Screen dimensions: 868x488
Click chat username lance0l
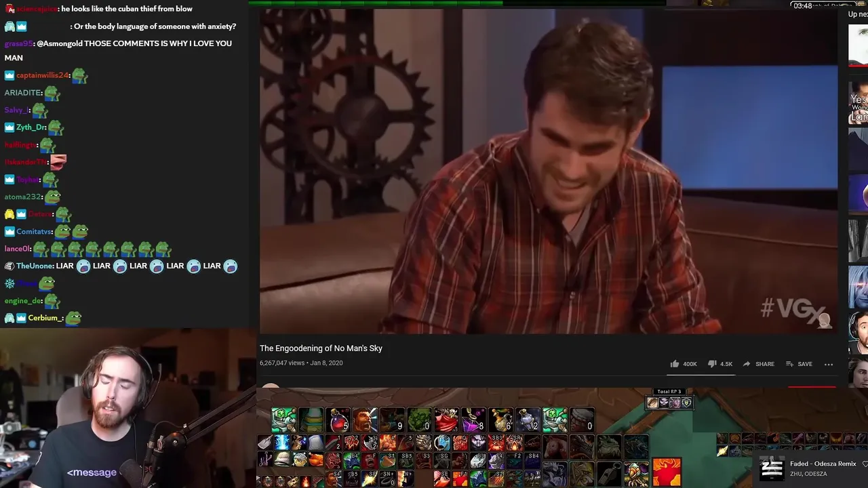click(17, 249)
